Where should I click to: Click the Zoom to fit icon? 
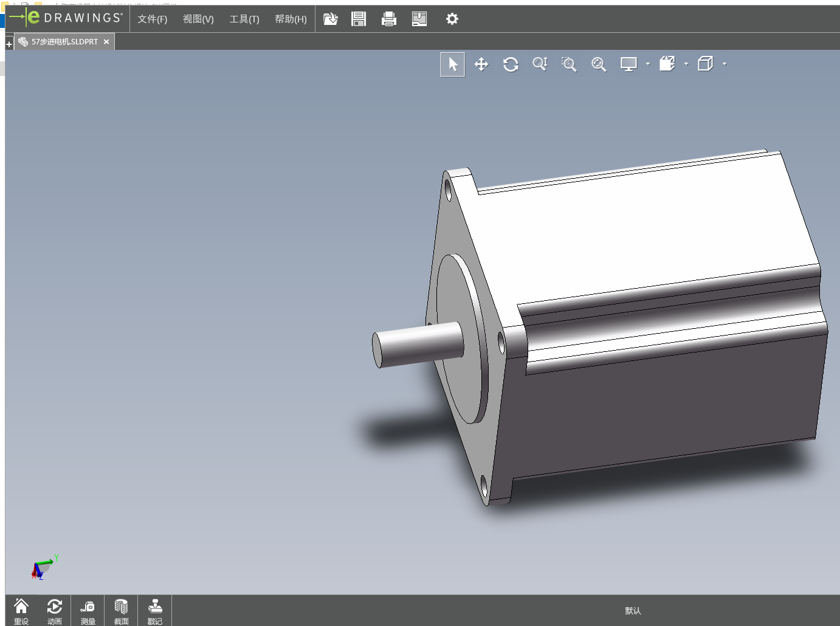599,64
